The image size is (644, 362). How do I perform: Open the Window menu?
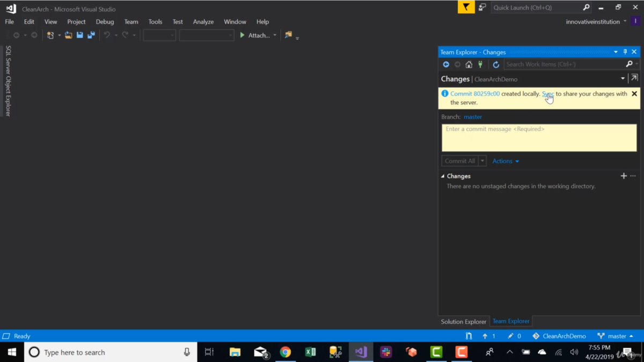coord(235,22)
